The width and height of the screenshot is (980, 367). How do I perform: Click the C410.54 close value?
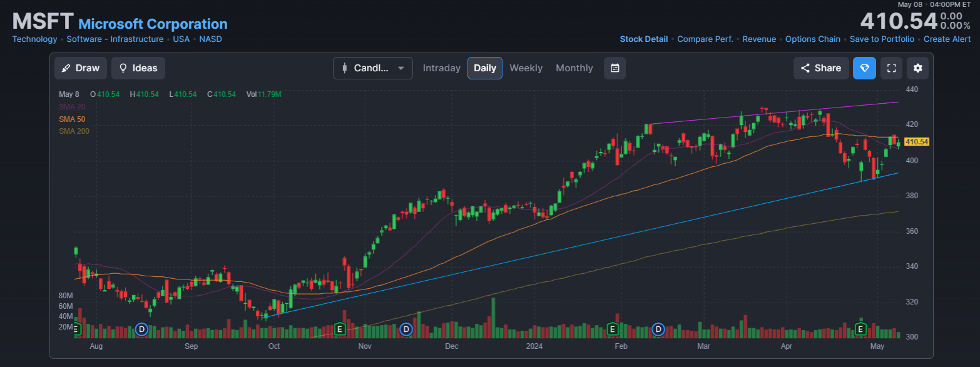(x=222, y=94)
